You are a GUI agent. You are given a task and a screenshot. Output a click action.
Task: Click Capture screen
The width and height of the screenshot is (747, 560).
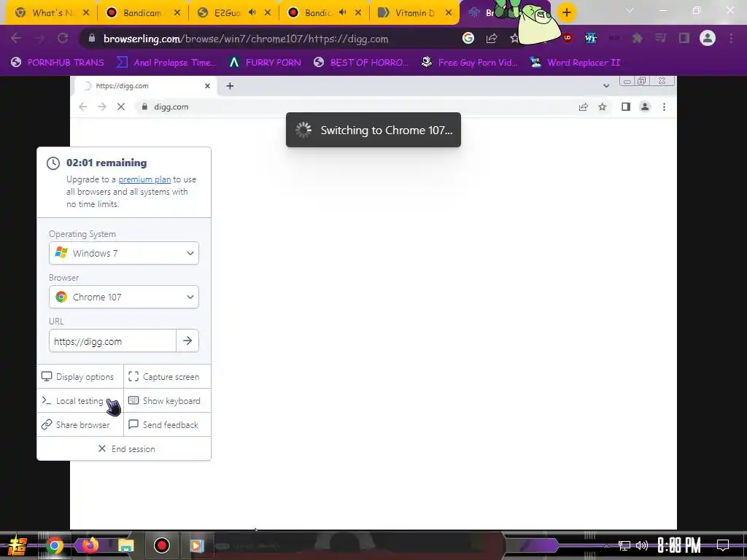click(167, 377)
